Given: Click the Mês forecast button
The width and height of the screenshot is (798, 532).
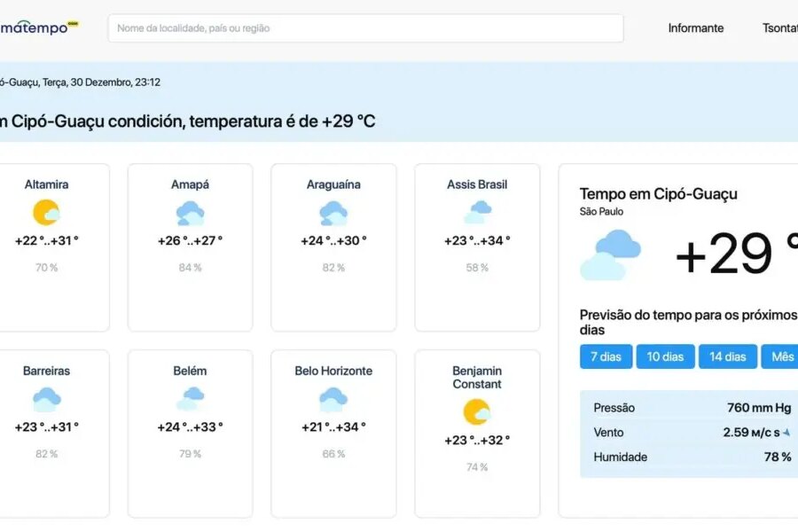Looking at the screenshot, I should (782, 356).
